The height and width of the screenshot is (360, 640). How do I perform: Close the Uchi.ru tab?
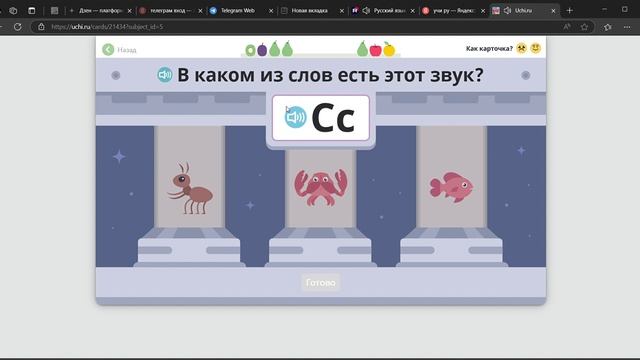[x=553, y=11]
